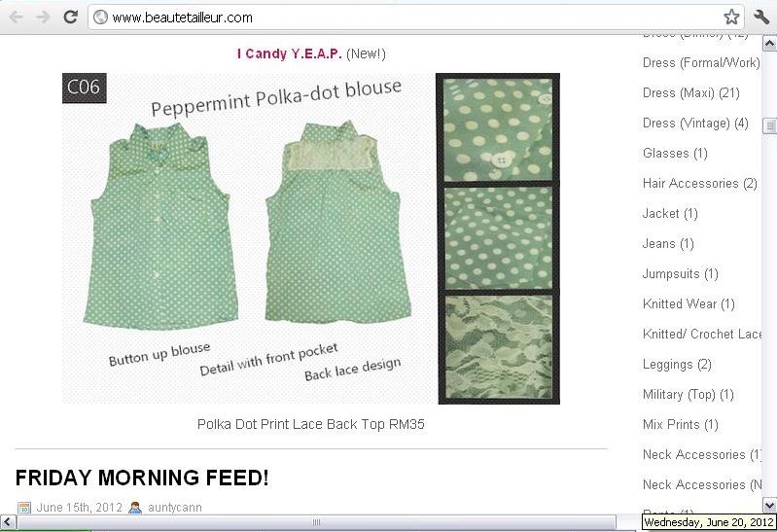Click the browser back arrow
This screenshot has width=777, height=532.
tap(17, 18)
